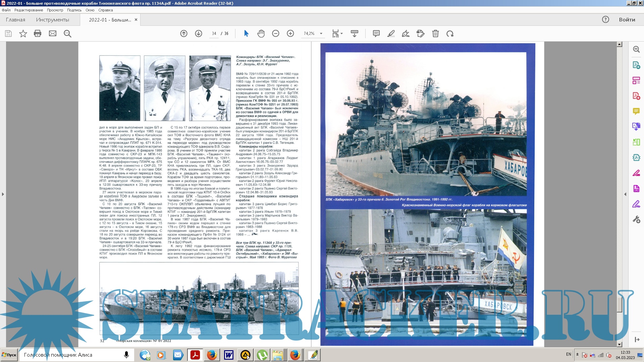The width and height of the screenshot is (644, 362).
Task: Select the Highlight text tool
Action: point(391,34)
